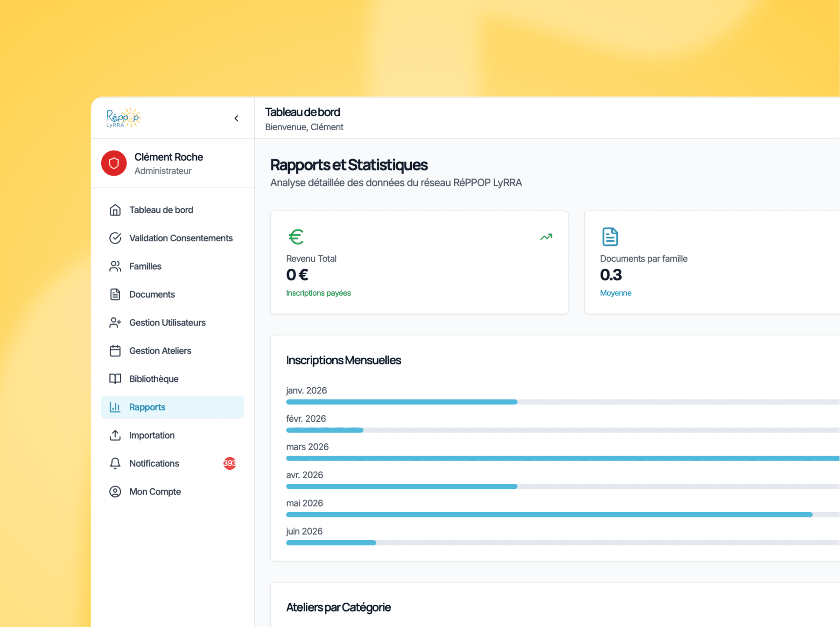The image size is (840, 627).
Task: Open the Documents sidebar label
Action: 152,294
